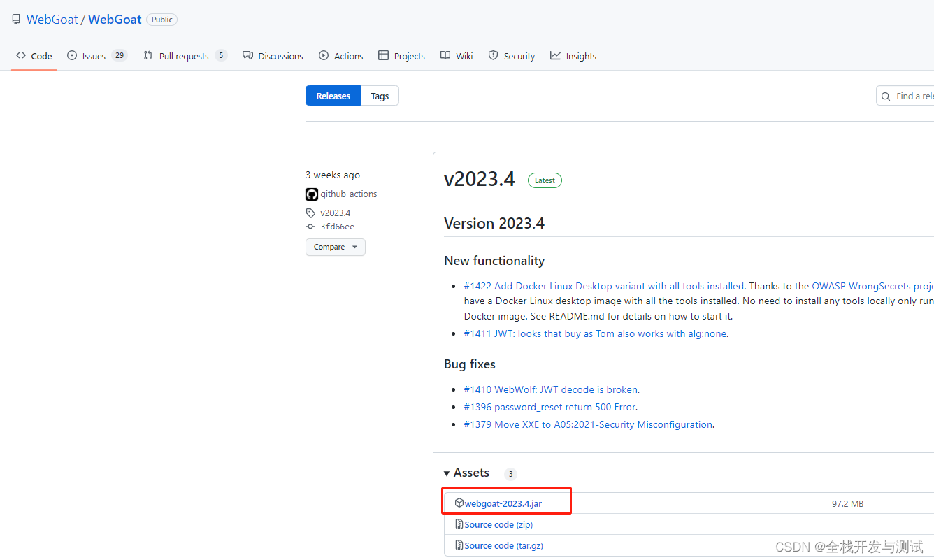Click package icon beside webgoat-2023.4.jar
934x560 pixels.
(459, 503)
